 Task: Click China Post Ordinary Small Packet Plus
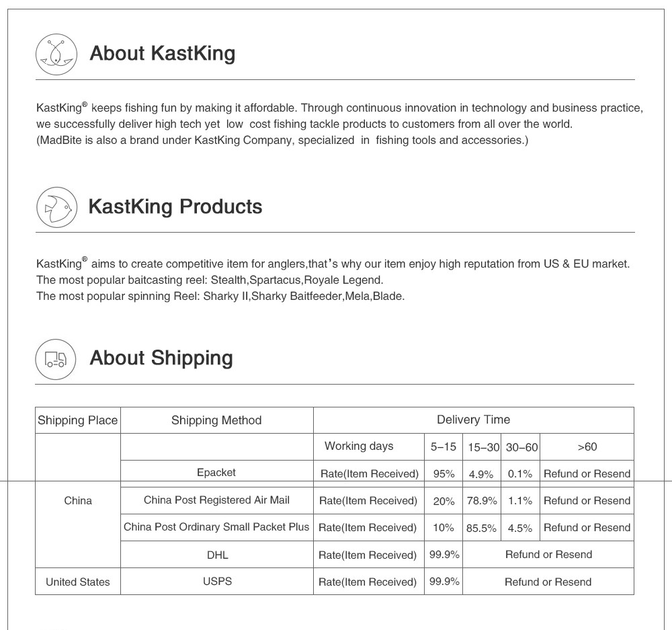pos(216,527)
